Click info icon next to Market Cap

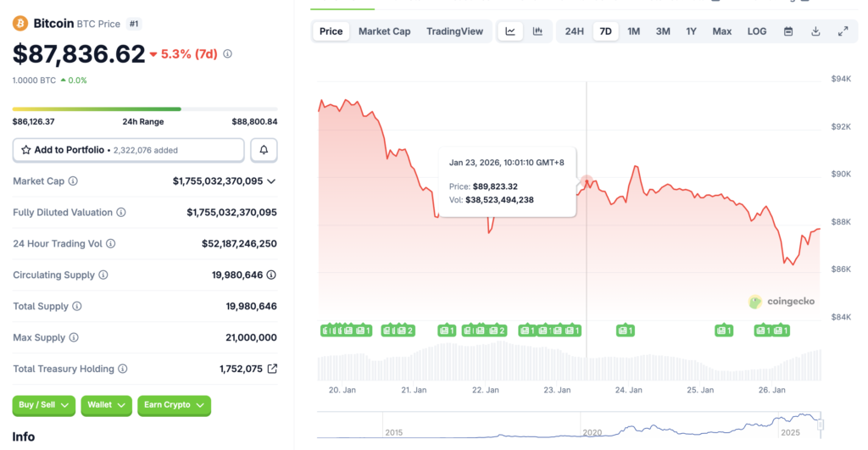73,181
